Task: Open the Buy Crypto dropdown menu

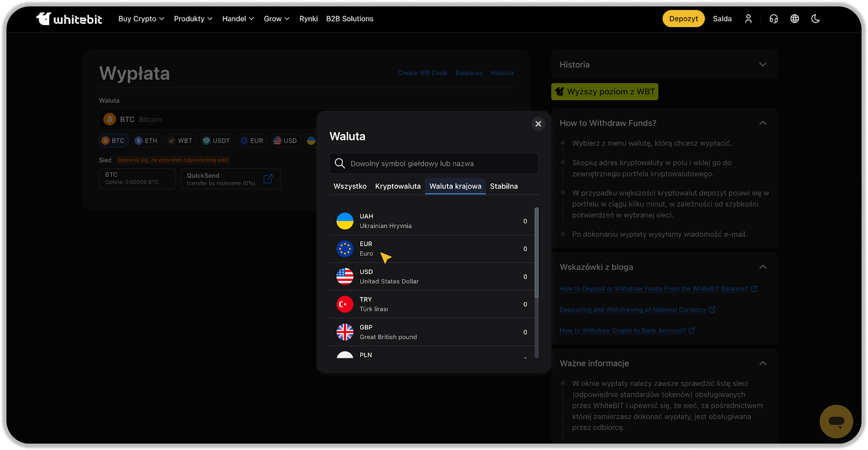Action: click(x=141, y=19)
